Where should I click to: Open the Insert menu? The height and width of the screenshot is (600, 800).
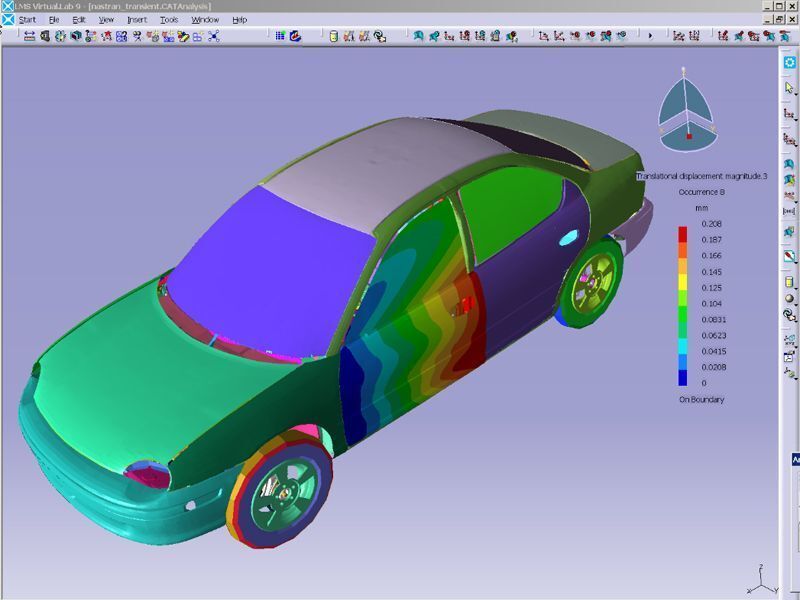(136, 18)
